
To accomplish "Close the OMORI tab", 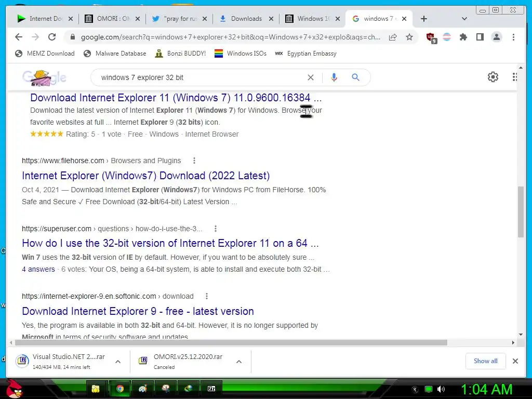I will [137, 19].
